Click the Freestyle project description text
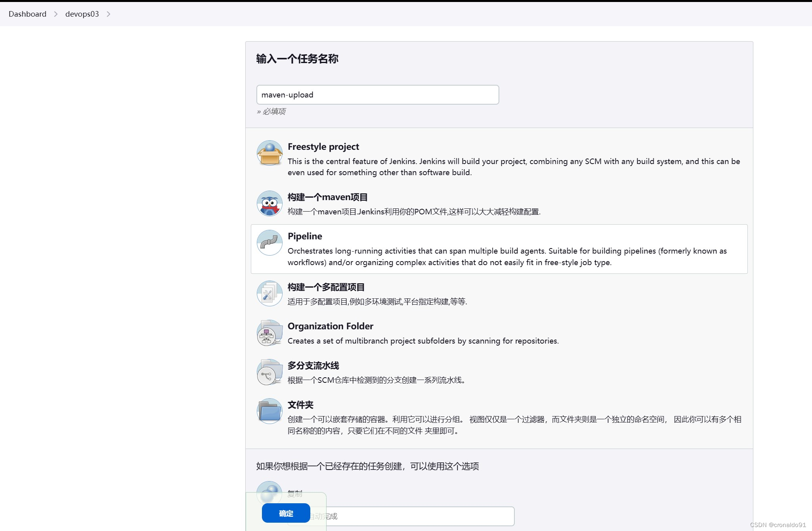 click(514, 167)
